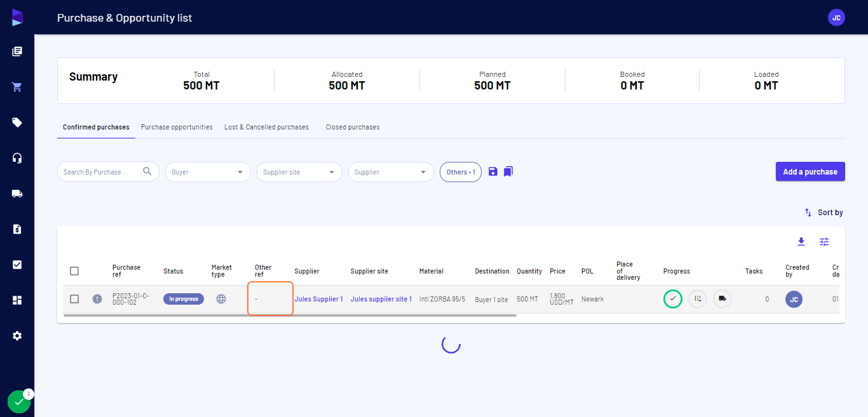Click the globe market type icon
The width and height of the screenshot is (868, 417).
pos(221,299)
